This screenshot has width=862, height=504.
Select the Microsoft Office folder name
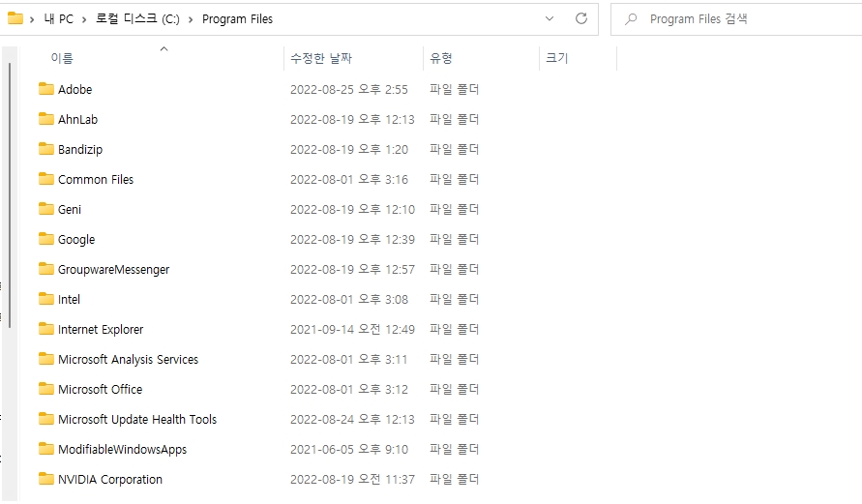[100, 389]
